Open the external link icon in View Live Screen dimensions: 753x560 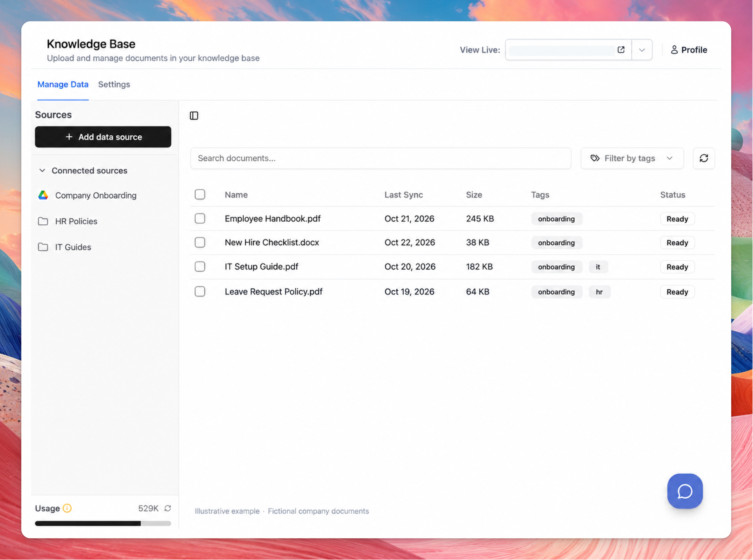621,50
